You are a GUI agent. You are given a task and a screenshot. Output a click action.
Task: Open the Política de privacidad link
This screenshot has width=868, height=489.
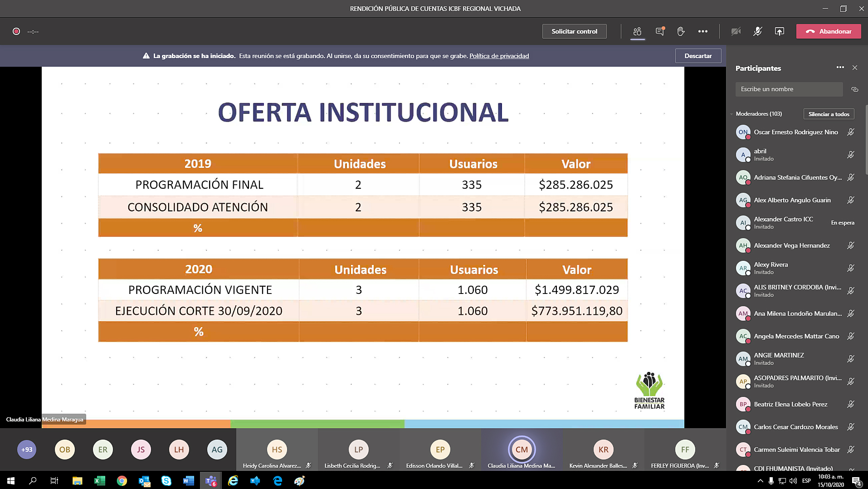tap(499, 56)
